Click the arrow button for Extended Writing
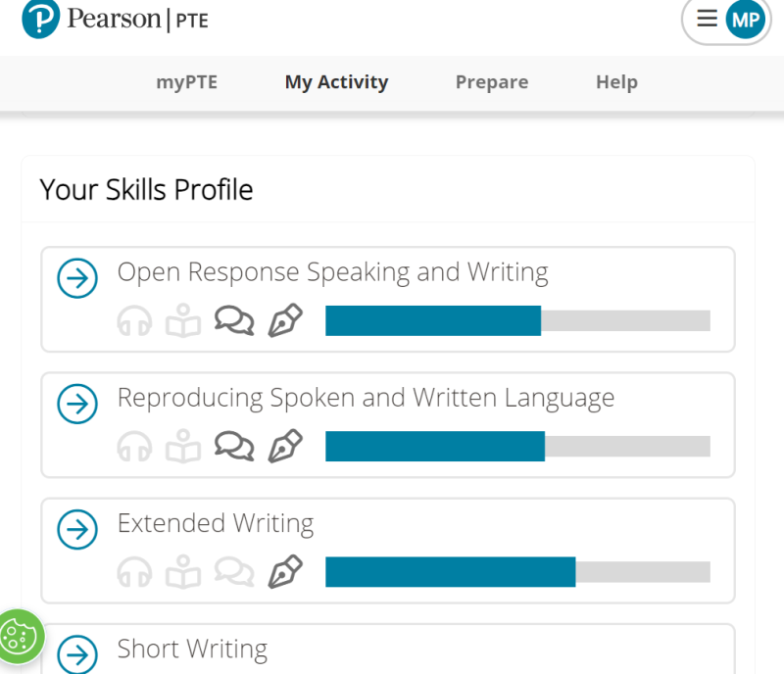Viewport: 784px width, 674px height. click(x=76, y=530)
